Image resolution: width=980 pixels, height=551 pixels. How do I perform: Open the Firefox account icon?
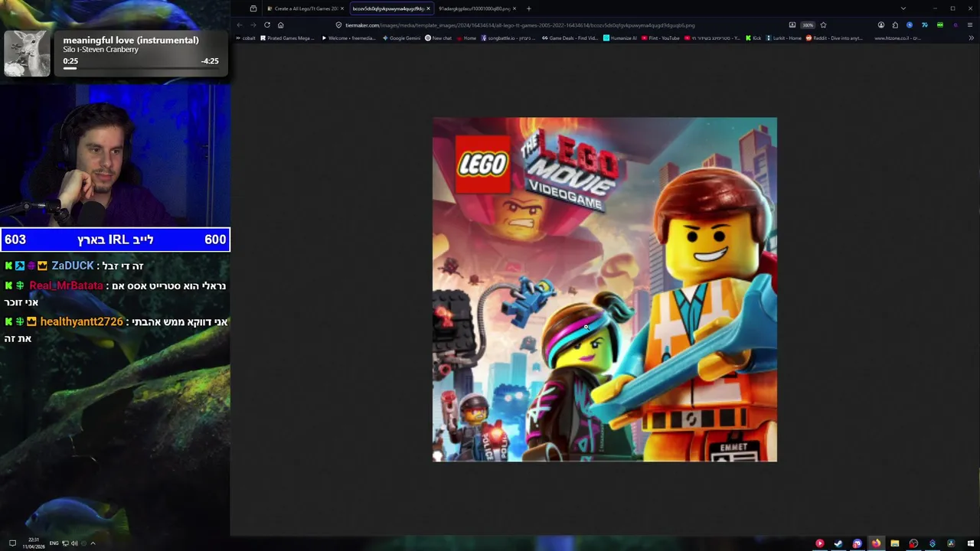[881, 24]
